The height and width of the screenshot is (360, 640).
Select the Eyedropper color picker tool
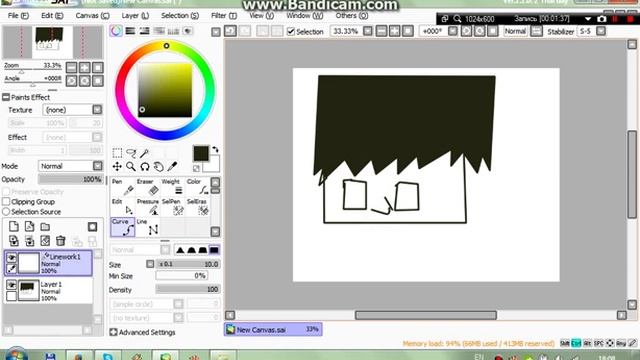pyautogui.click(x=172, y=167)
